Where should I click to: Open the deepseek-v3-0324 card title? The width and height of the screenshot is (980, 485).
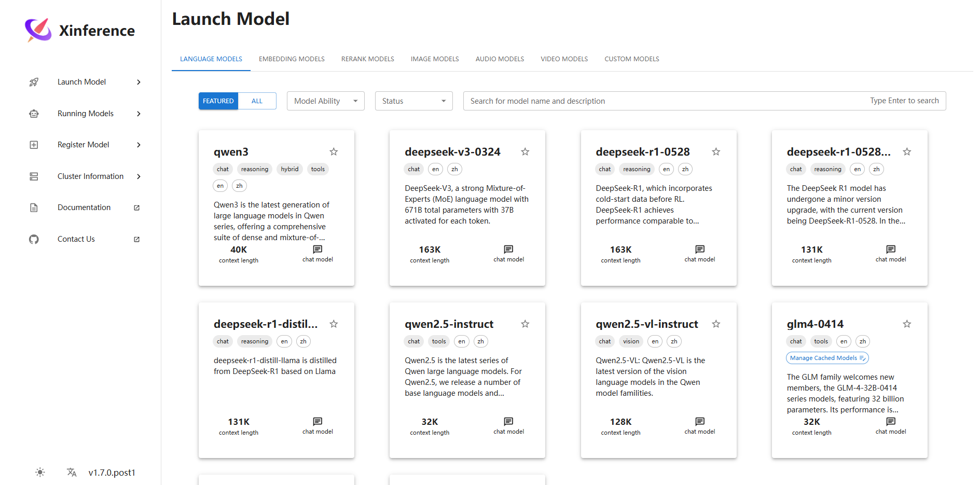pos(452,152)
